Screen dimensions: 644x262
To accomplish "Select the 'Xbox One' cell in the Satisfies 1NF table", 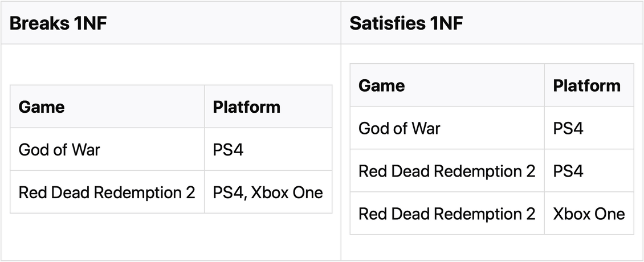I will coord(589,214).
